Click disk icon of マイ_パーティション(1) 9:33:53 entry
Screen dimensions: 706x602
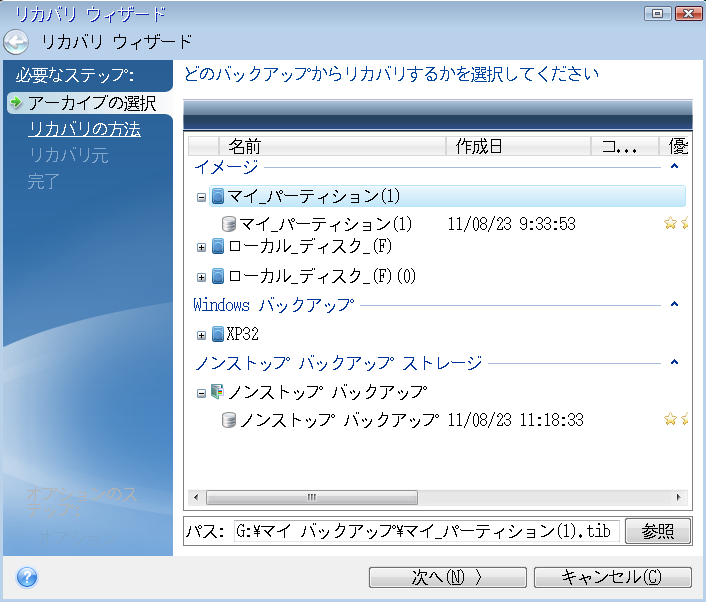[229, 224]
